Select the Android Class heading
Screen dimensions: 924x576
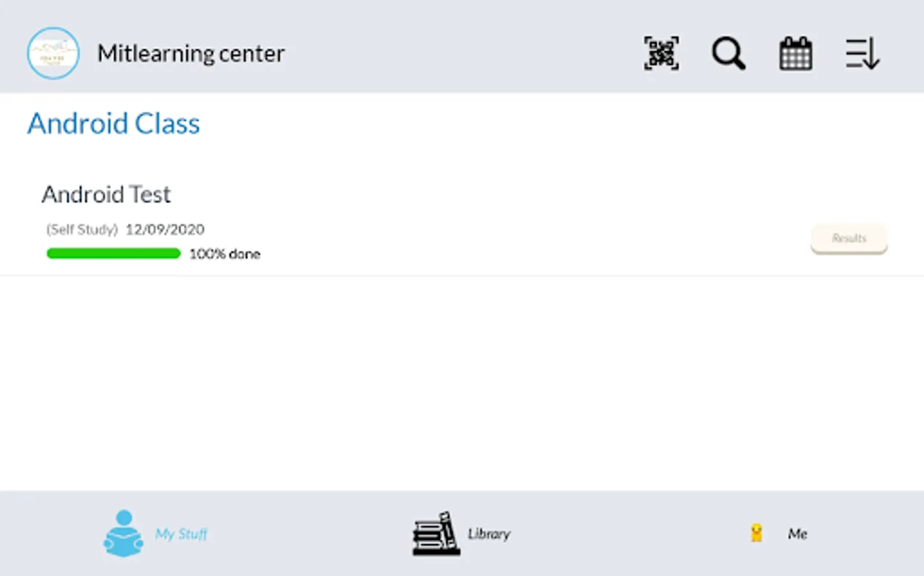click(113, 124)
